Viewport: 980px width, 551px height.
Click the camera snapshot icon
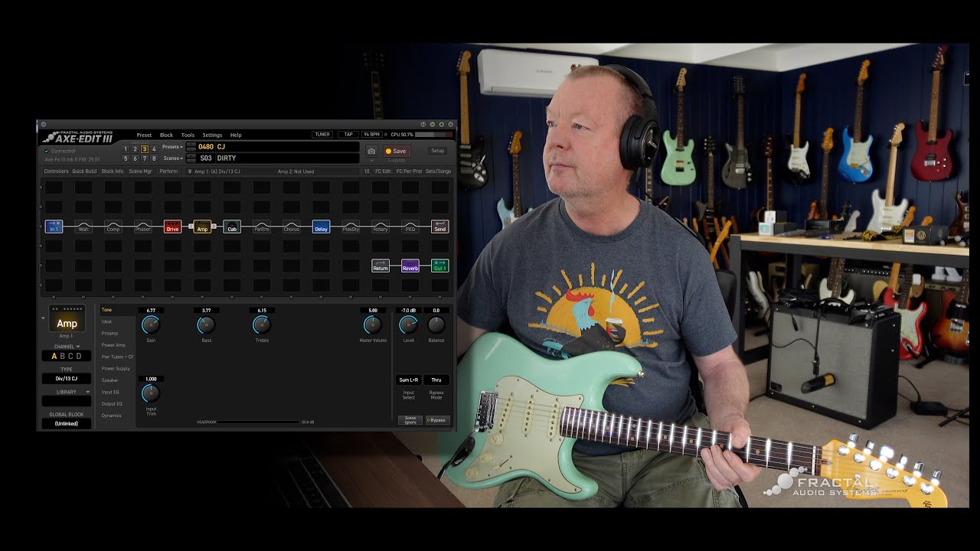point(371,152)
